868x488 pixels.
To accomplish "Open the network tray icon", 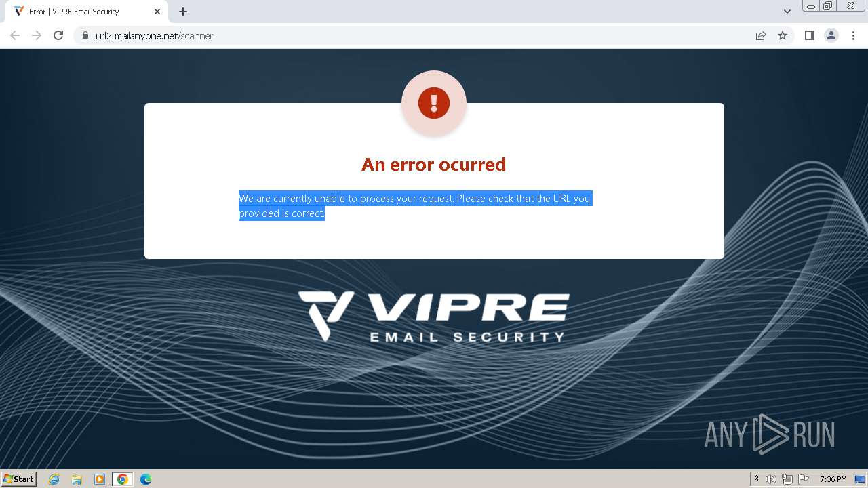I will click(x=787, y=479).
